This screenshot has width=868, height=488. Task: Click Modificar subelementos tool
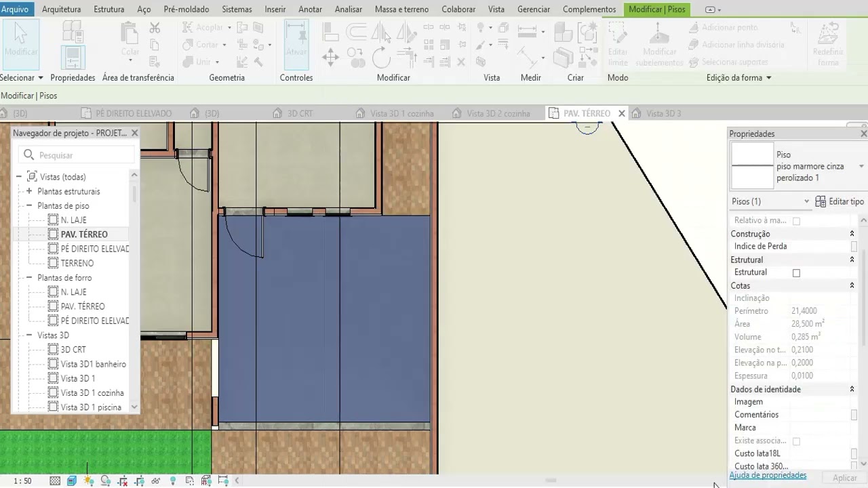tap(659, 43)
